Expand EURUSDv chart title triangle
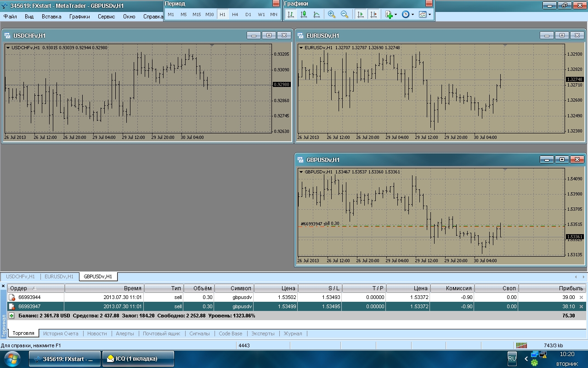Image resolution: width=588 pixels, height=368 pixels. 301,47
